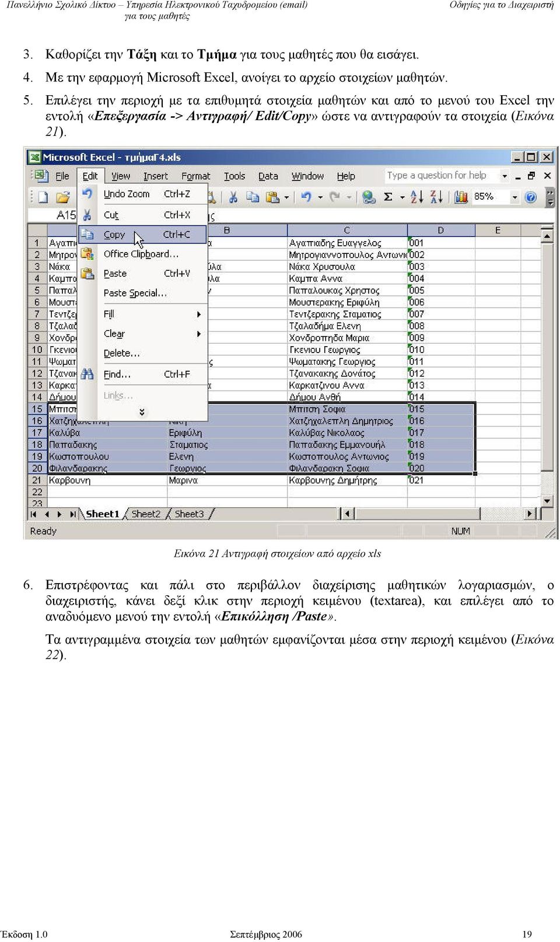Screen dimensions: 560x942
Task: Select row 21 header
Action: click(x=37, y=480)
